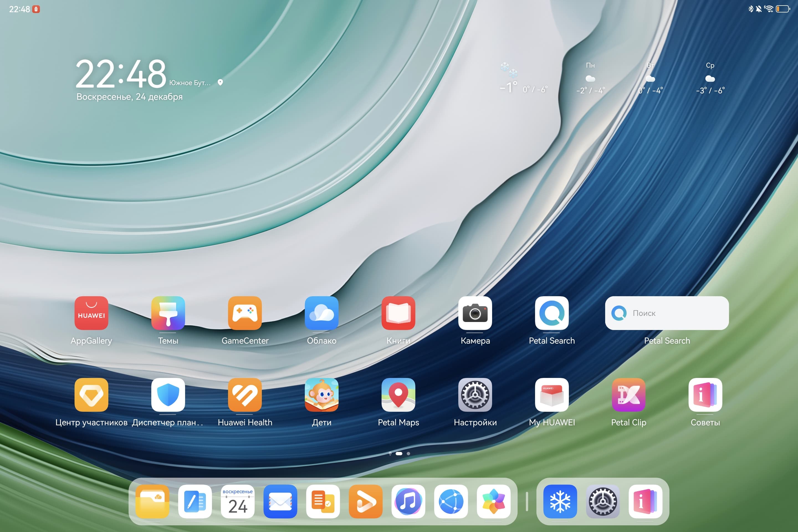Open the Huawei Cloud app
This screenshot has width=798, height=532.
321,313
